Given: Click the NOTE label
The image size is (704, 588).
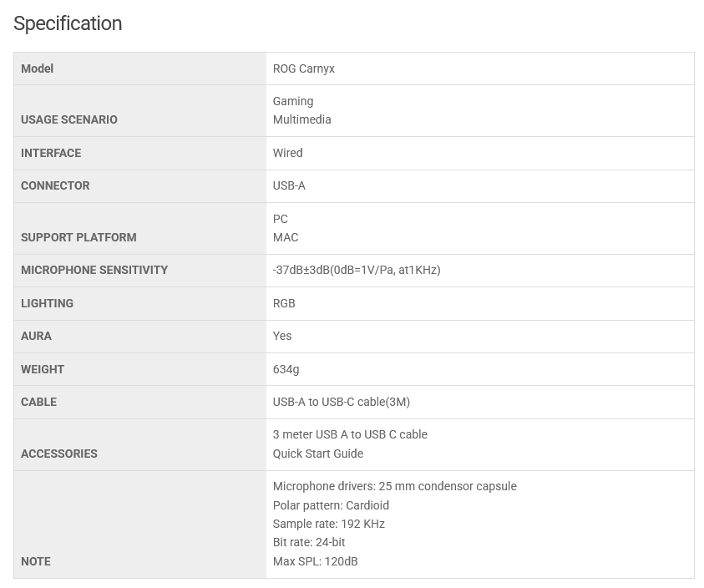Looking at the screenshot, I should 35,561.
